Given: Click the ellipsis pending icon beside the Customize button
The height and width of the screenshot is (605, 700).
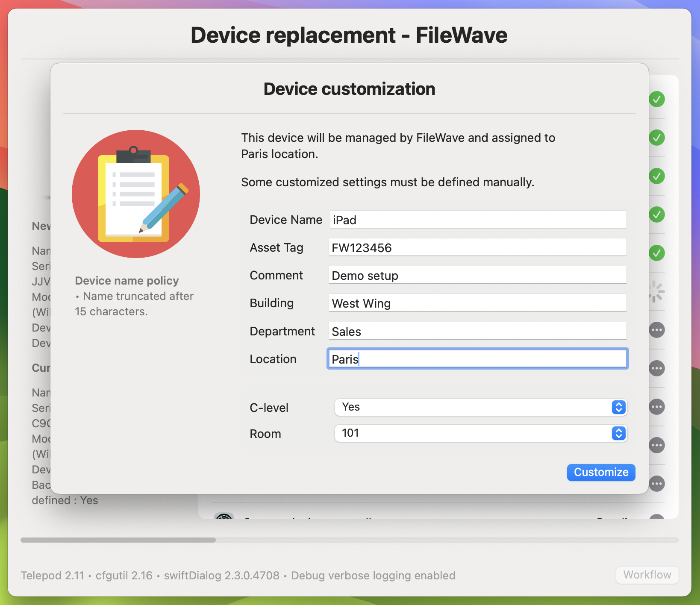Looking at the screenshot, I should click(657, 484).
